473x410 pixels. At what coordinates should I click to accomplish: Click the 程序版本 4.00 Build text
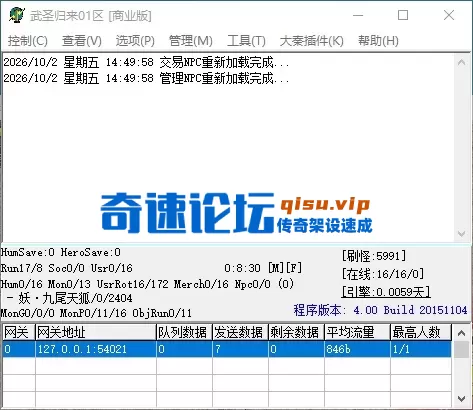pos(380,310)
